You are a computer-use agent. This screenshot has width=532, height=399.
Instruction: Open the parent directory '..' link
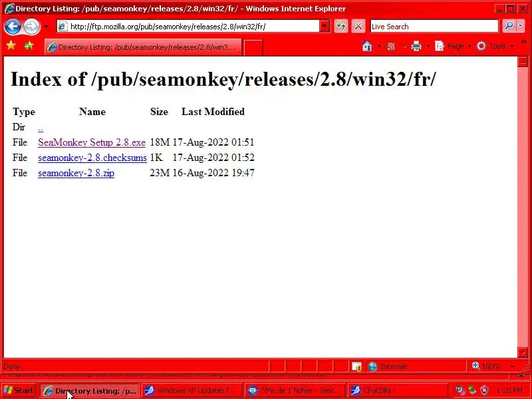click(41, 128)
